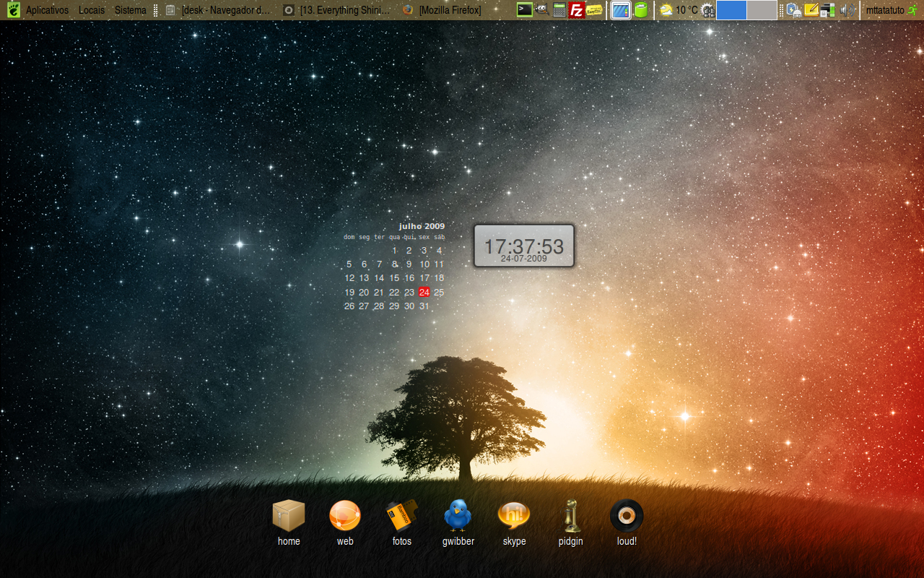The height and width of the screenshot is (578, 924).
Task: Click the fotos film roll icon
Action: pyautogui.click(x=401, y=517)
